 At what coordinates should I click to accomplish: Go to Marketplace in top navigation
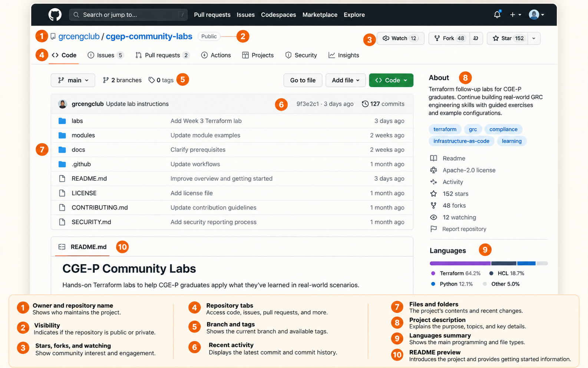click(x=320, y=15)
